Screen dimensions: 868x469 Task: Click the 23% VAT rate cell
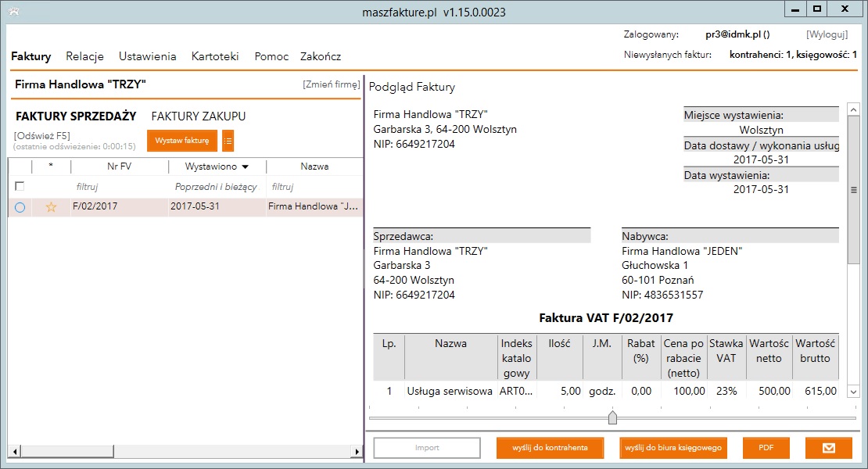tap(726, 391)
